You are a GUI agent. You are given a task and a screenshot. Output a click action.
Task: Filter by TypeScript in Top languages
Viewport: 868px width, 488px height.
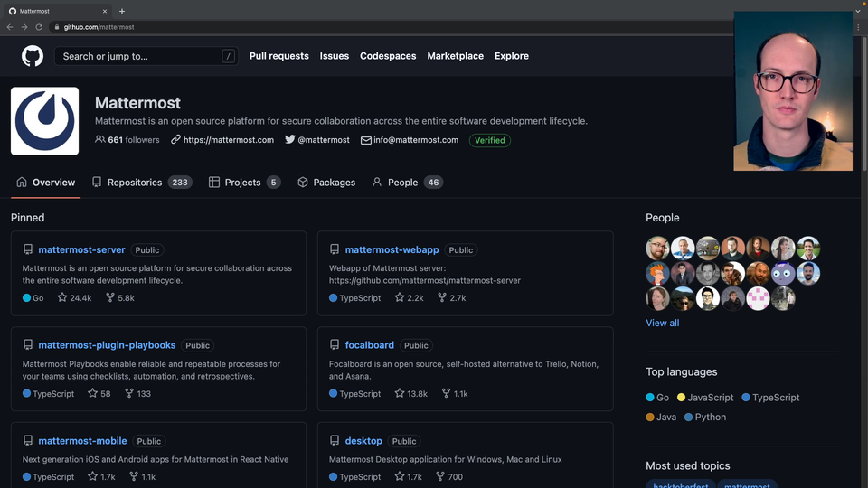[775, 398]
